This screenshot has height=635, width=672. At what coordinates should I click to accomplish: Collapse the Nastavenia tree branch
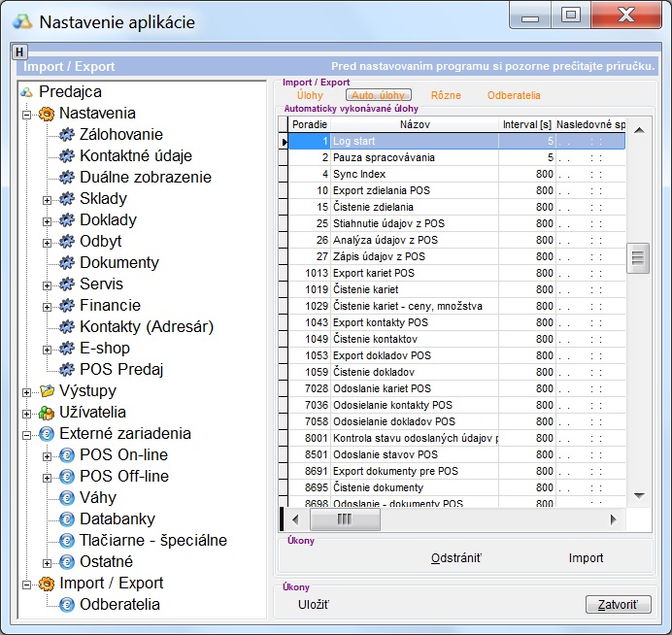(26, 114)
